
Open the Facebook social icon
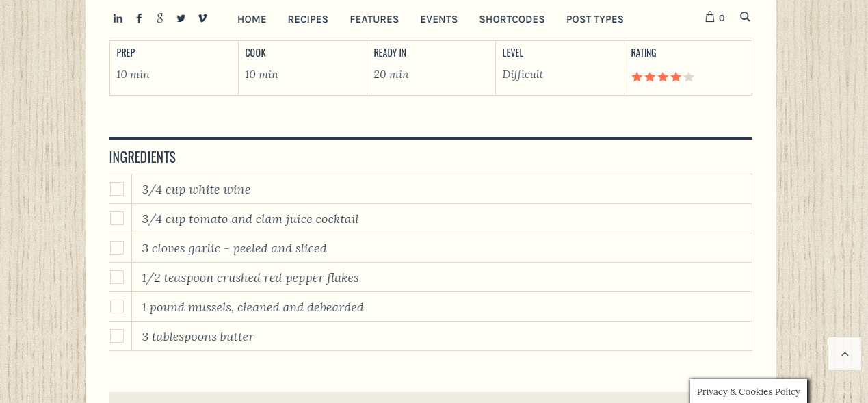click(x=139, y=18)
